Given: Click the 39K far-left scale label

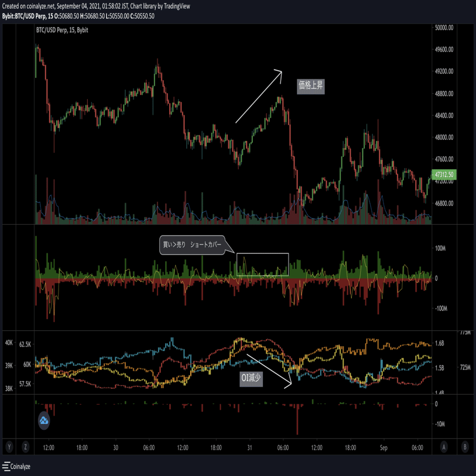Looking at the screenshot, I should click(x=9, y=366).
